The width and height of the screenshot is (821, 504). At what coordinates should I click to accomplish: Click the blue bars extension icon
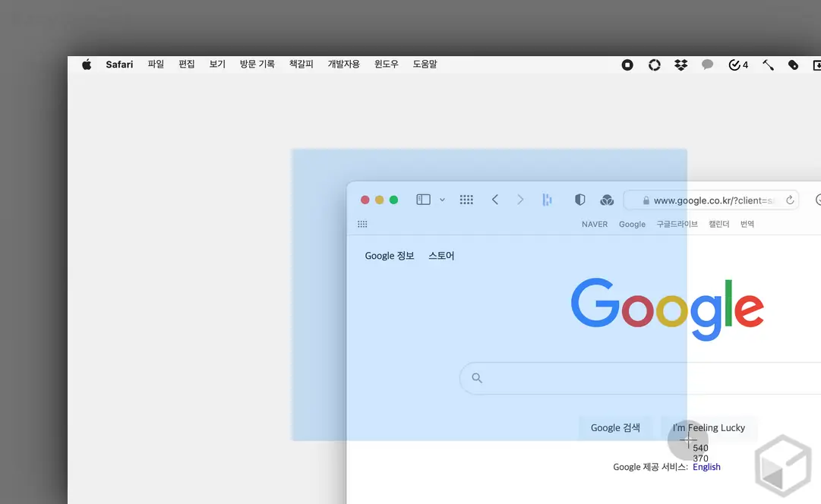pyautogui.click(x=547, y=200)
